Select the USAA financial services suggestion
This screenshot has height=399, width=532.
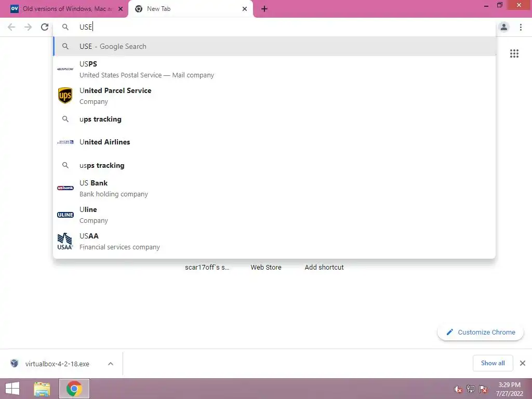tap(274, 241)
